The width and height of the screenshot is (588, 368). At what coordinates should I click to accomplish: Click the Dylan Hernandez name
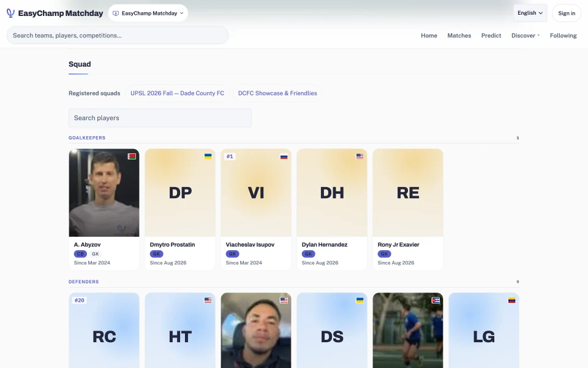point(325,245)
